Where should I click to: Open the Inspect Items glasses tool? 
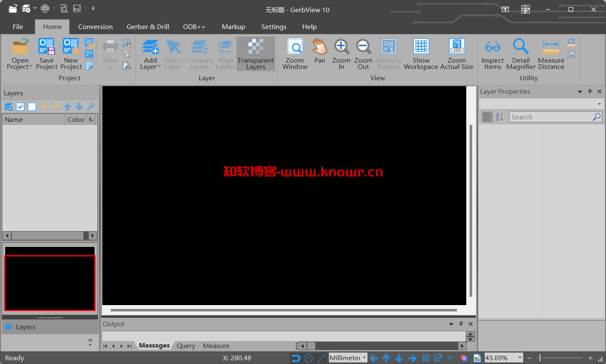492,54
